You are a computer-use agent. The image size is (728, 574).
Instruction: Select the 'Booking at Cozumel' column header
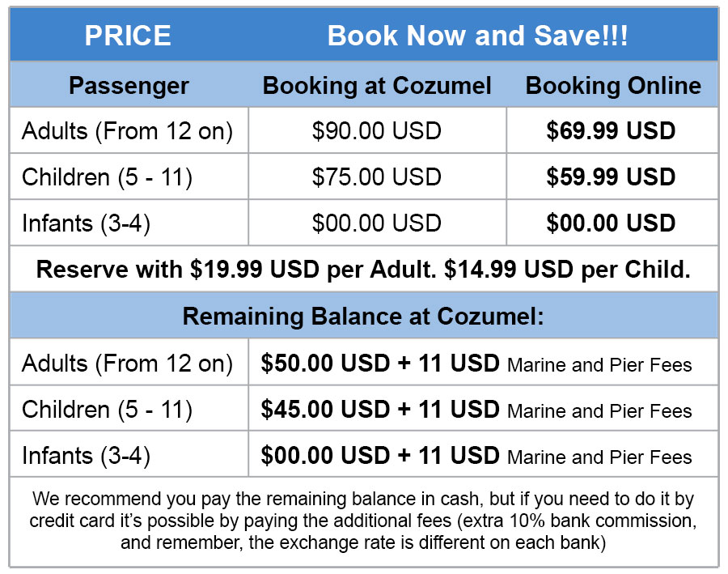coord(377,86)
